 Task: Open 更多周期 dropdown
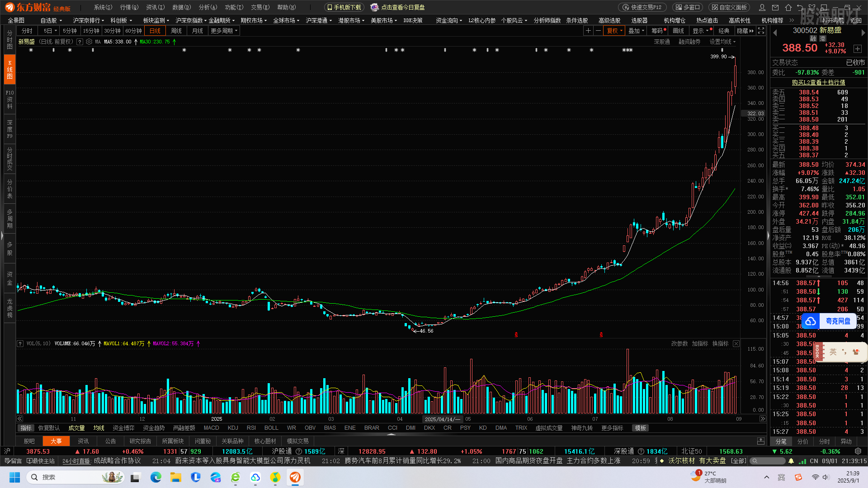[224, 31]
